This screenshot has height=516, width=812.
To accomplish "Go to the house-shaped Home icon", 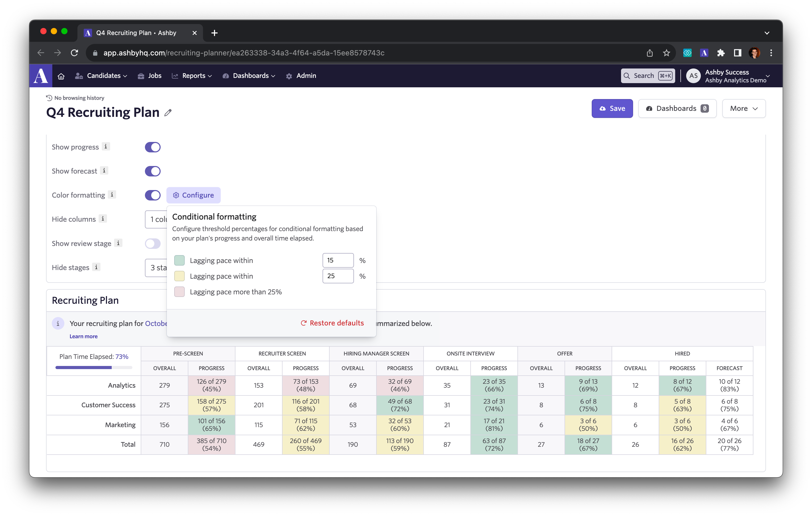I will 61,76.
